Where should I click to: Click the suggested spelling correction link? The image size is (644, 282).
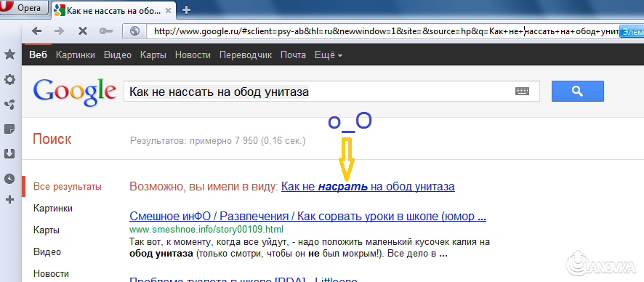click(x=368, y=187)
